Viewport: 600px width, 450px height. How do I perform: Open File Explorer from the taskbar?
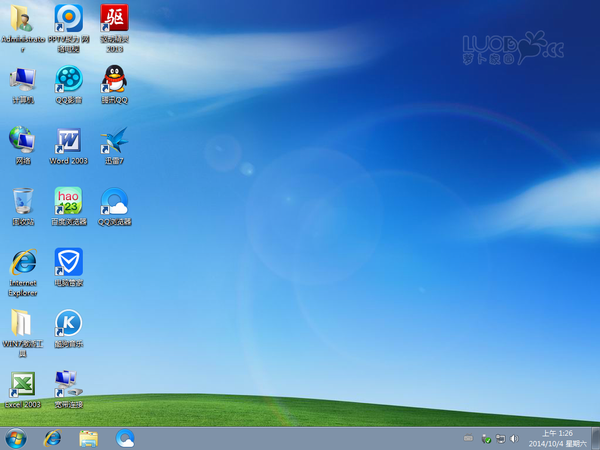(89, 438)
